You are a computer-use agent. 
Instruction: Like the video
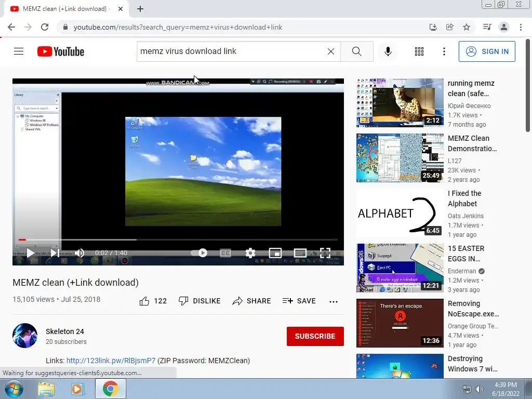pyautogui.click(x=153, y=301)
